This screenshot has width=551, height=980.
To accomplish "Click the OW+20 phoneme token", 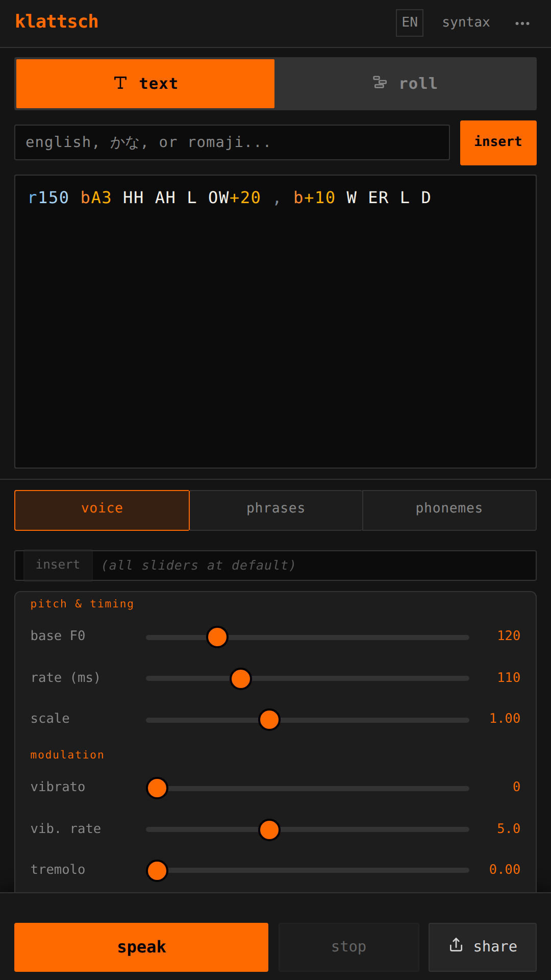I will point(234,198).
